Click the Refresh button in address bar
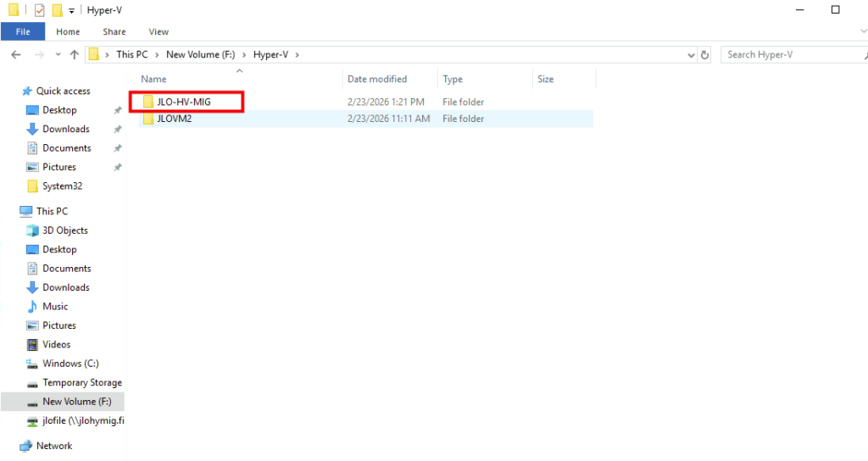The width and height of the screenshot is (868, 461). (704, 54)
